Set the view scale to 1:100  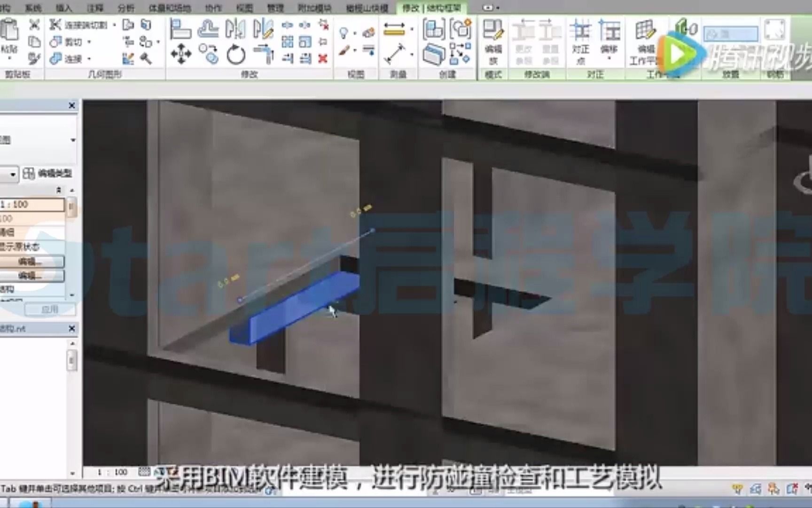pyautogui.click(x=33, y=204)
